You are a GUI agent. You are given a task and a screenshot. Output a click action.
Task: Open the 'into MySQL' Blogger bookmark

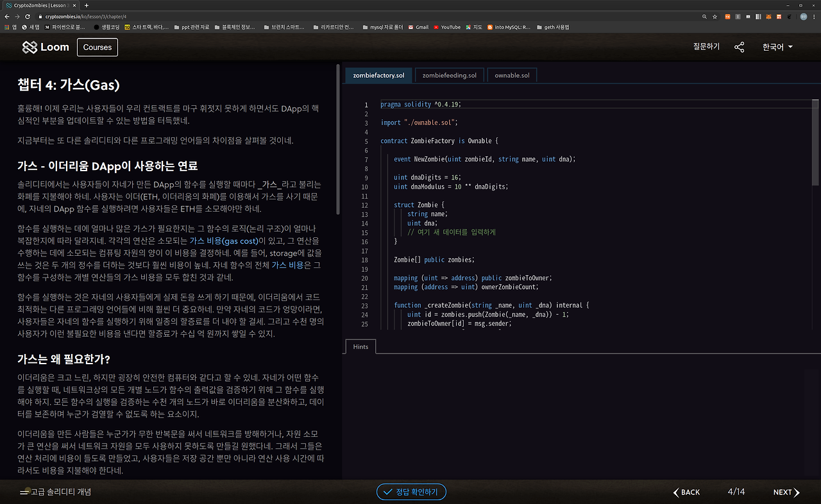coord(509,27)
